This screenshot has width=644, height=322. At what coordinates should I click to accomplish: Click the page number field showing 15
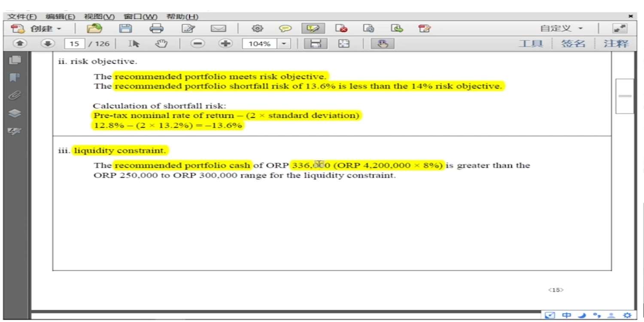point(74,44)
